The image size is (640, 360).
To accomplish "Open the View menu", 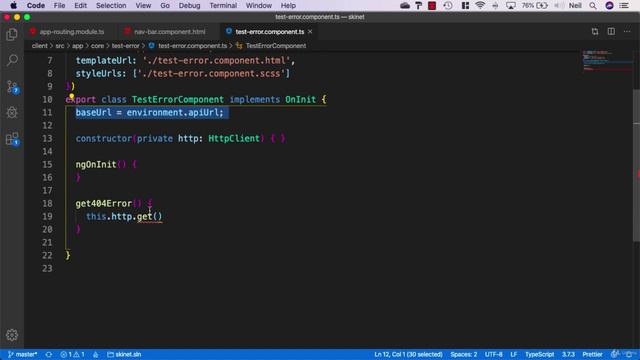I will 143,6.
